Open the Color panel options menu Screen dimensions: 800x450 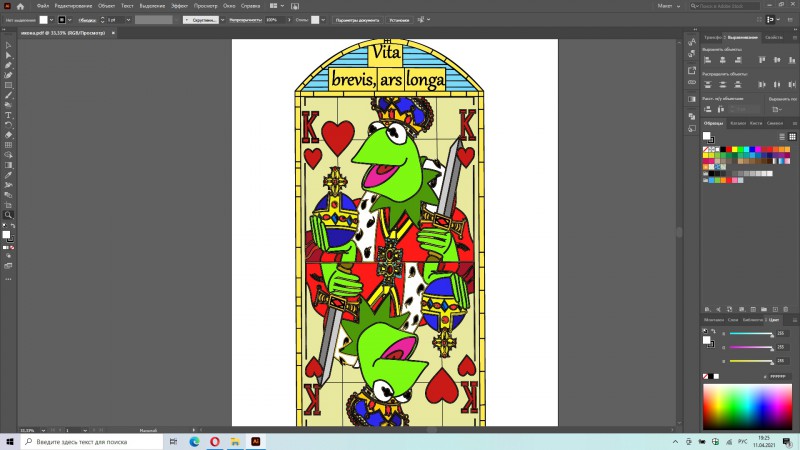pyautogui.click(x=793, y=320)
